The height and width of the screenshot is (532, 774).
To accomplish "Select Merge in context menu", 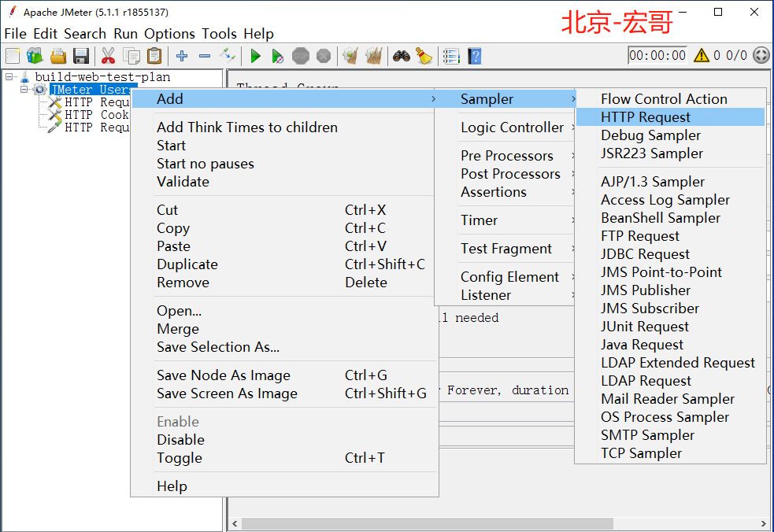I will 283,329.
